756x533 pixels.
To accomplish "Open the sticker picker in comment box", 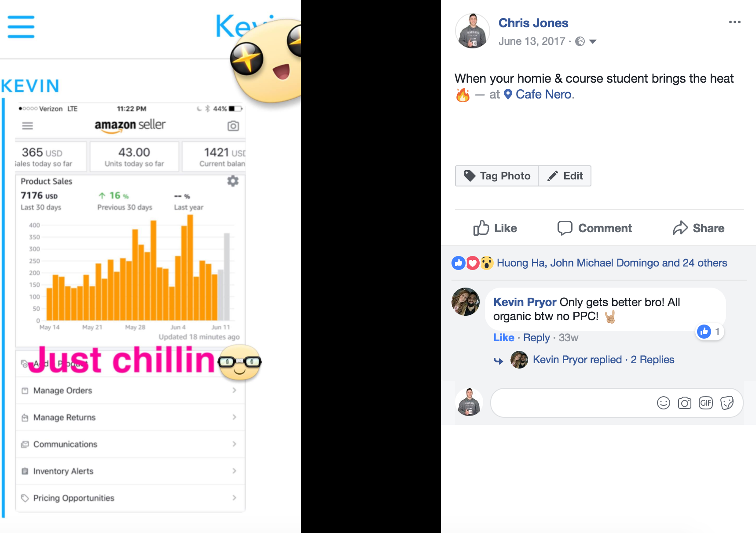I will click(x=727, y=403).
